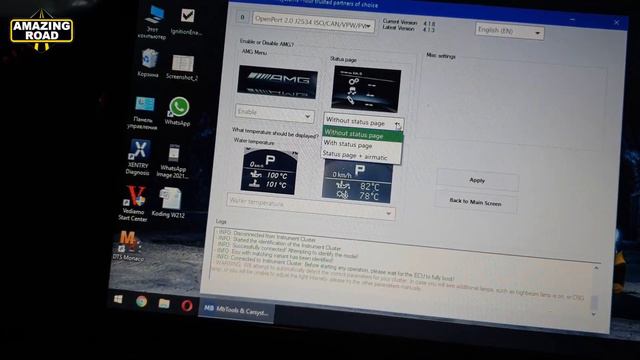Open File Explorer from taskbar

point(164,303)
